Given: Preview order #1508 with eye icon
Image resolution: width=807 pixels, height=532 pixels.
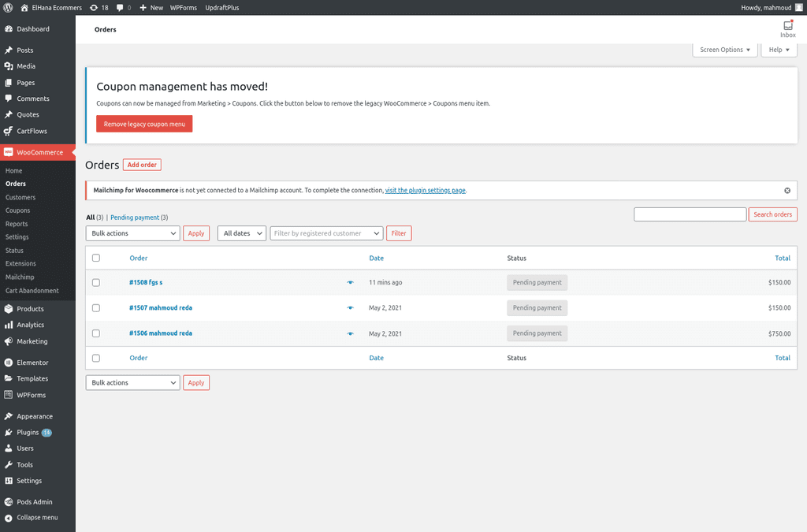Looking at the screenshot, I should tap(350, 282).
